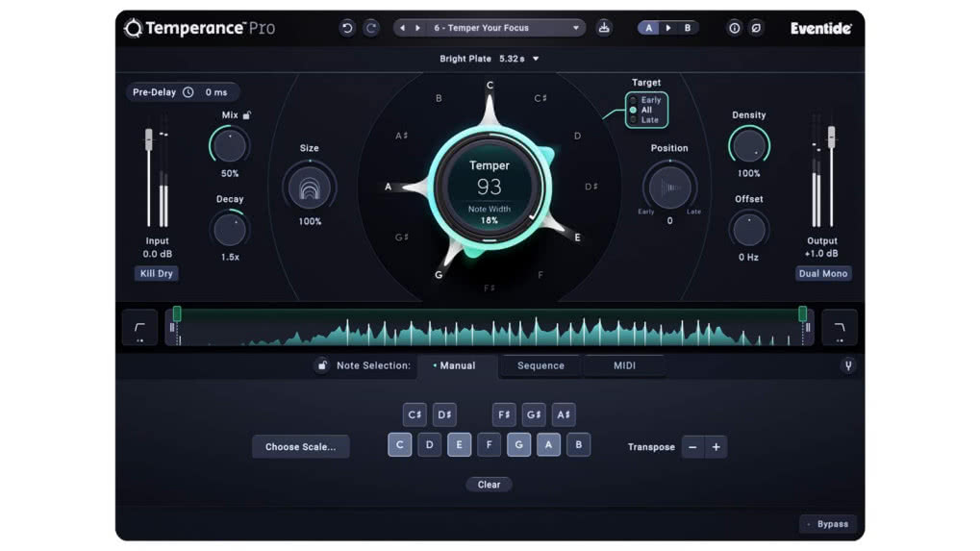
Task: Toggle the G note key
Action: coord(518,445)
